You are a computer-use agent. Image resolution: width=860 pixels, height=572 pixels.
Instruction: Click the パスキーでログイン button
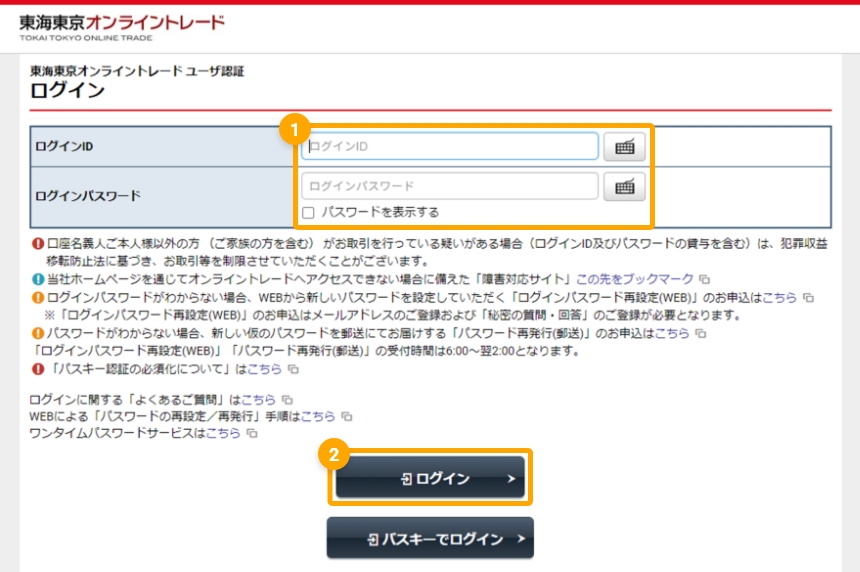tap(430, 538)
